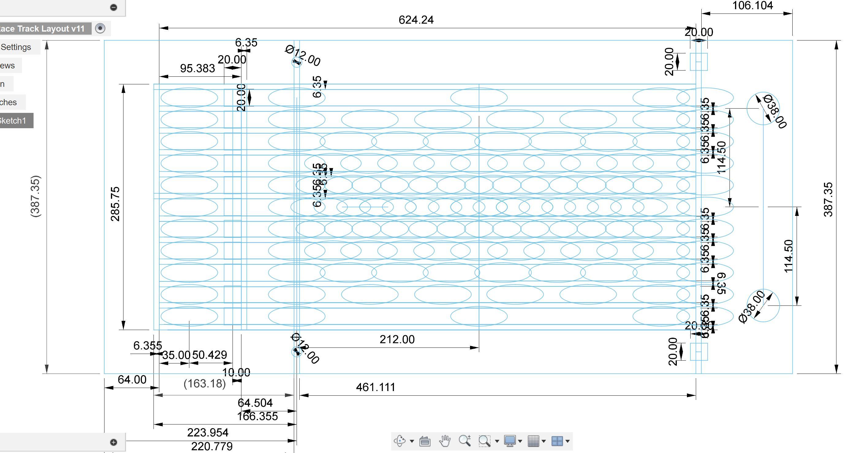
Task: Click the 35.00 dimension value
Action: tap(176, 355)
